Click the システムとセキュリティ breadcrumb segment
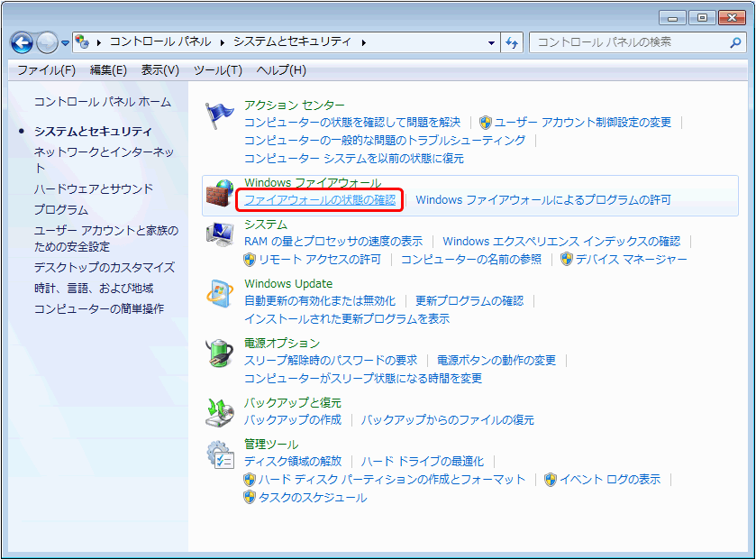The image size is (756, 560). 293,42
